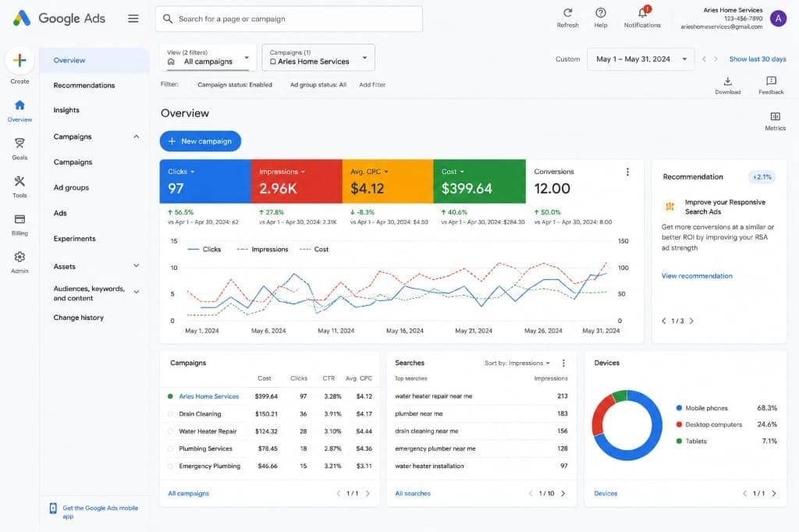
Task: Open the Overview home icon in the sidebar
Action: point(20,105)
